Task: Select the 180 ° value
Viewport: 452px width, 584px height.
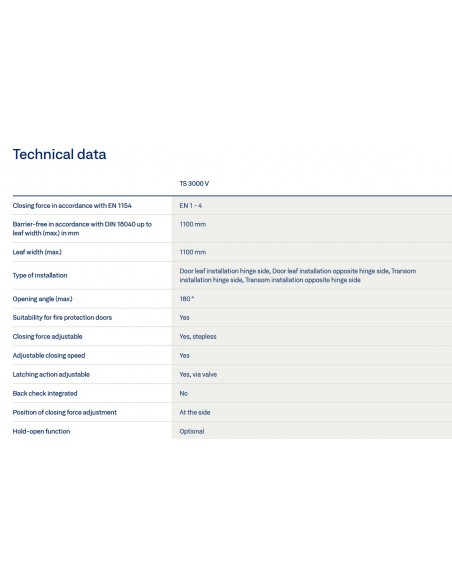Action: tap(187, 299)
